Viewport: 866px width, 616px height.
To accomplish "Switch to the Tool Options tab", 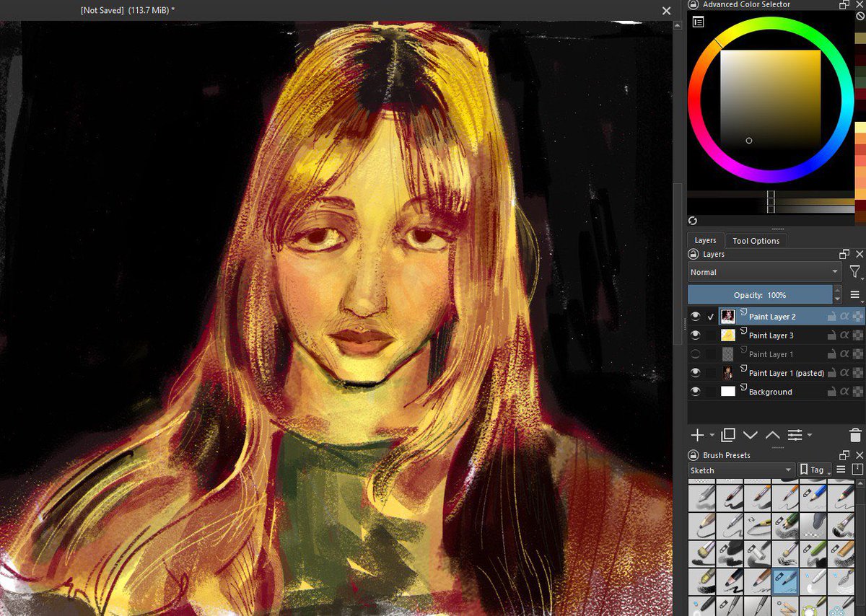I will point(756,240).
